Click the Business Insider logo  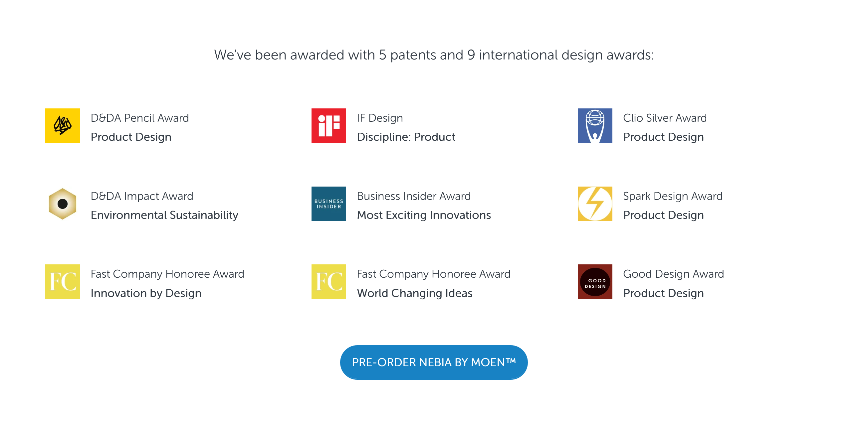tap(328, 204)
